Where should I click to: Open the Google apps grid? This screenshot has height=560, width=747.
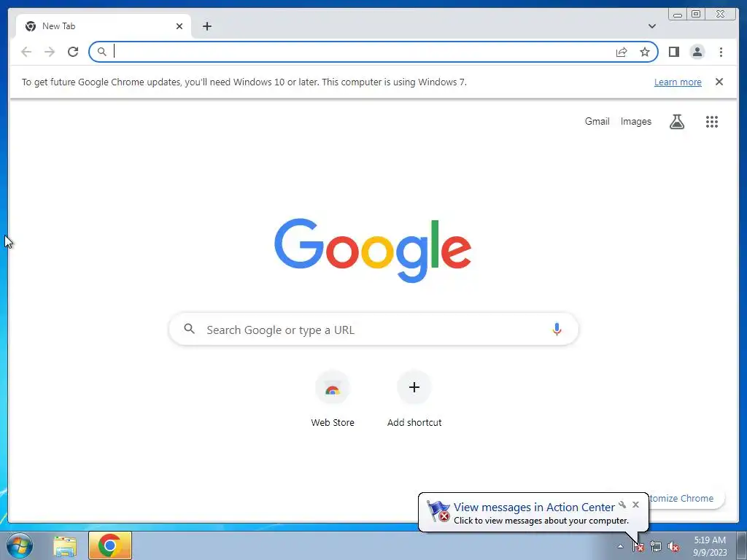click(x=712, y=122)
